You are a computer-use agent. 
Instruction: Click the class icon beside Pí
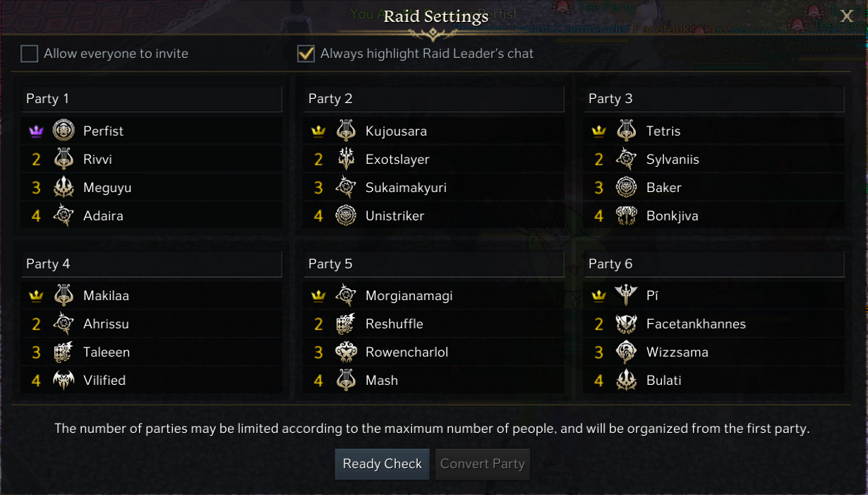627,295
